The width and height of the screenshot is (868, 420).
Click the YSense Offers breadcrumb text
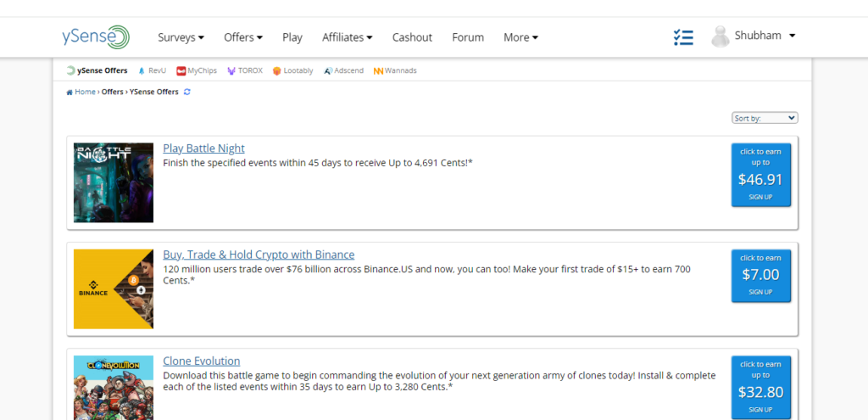154,92
